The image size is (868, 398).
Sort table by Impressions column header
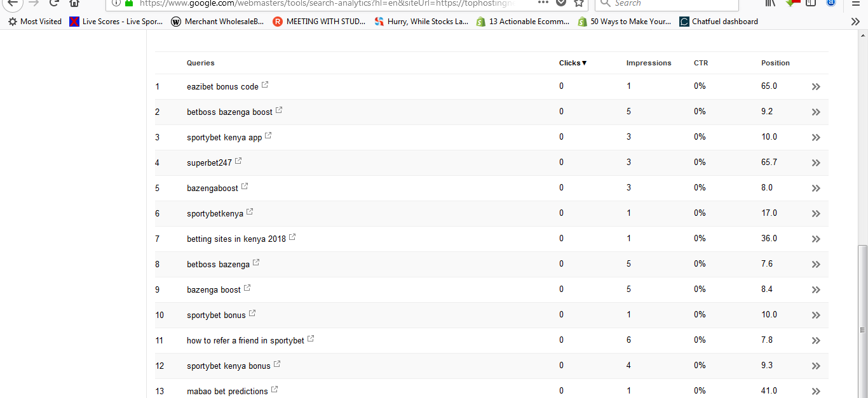coord(649,63)
